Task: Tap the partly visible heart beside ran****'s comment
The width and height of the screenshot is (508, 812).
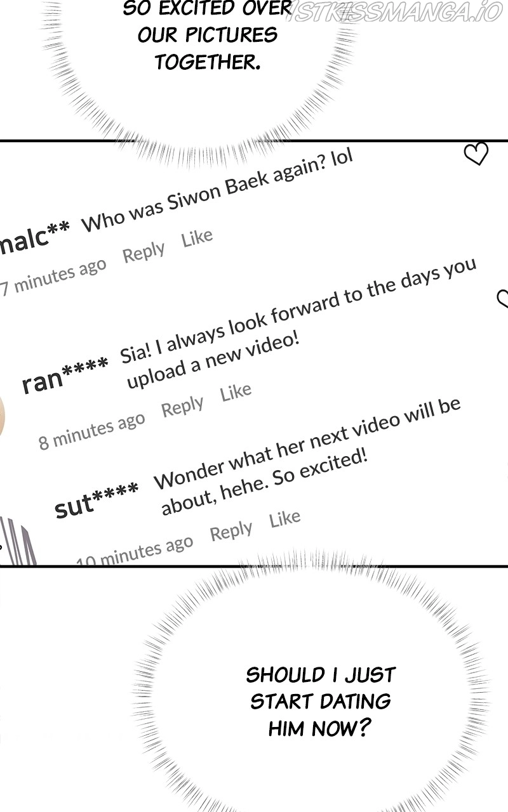Action: [x=502, y=299]
